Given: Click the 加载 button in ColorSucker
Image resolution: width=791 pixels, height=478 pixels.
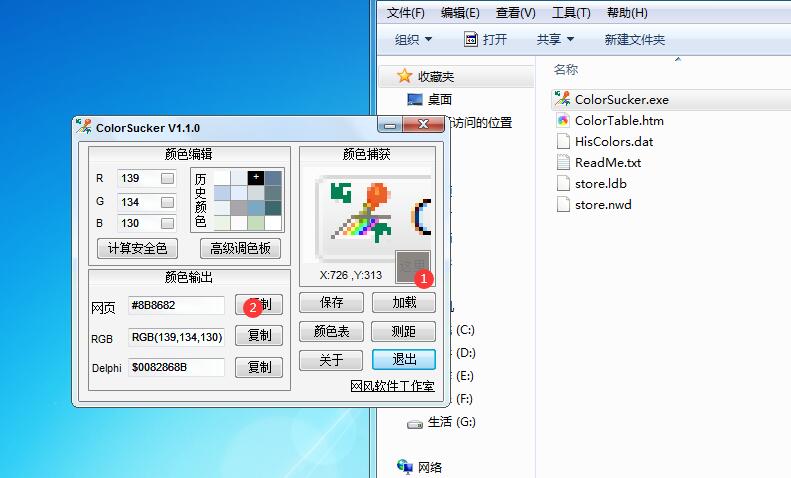Looking at the screenshot, I should (x=404, y=303).
